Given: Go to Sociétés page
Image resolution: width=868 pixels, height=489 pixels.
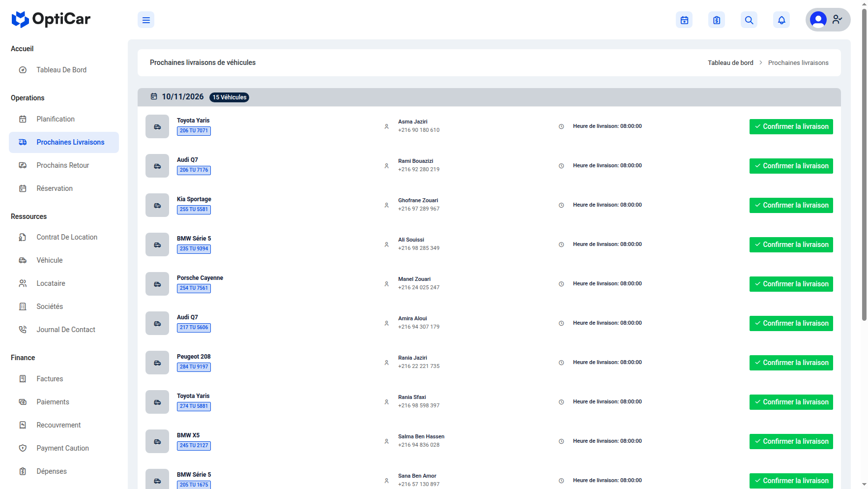Looking at the screenshot, I should [64, 306].
